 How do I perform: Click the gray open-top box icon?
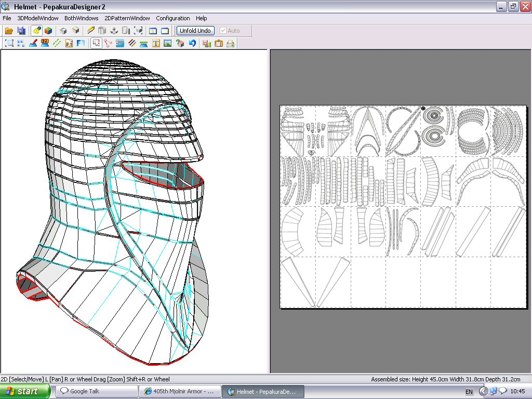click(x=63, y=31)
